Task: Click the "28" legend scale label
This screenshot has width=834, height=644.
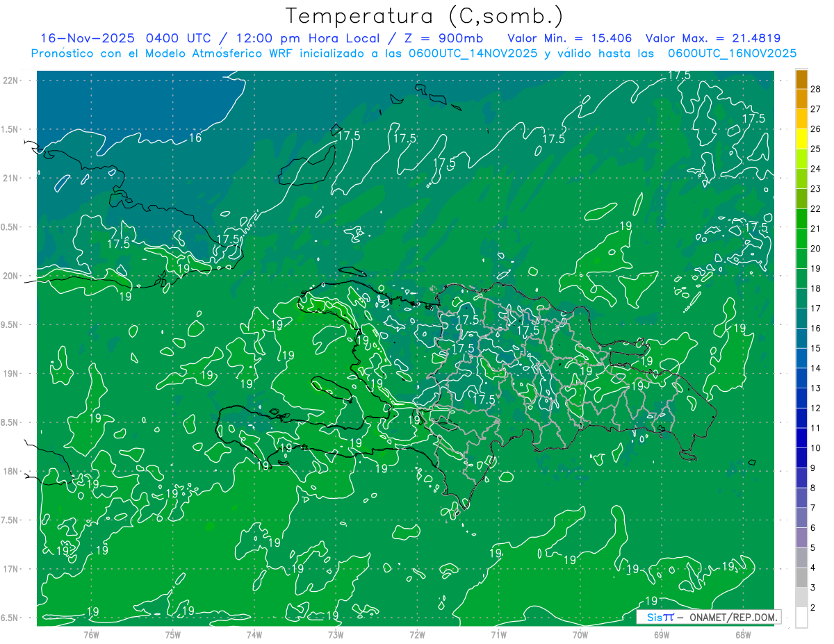Action: 816,89
